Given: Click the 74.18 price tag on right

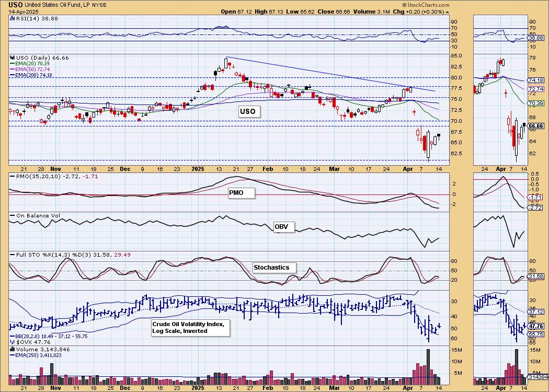Looking at the screenshot, I should coord(536,80).
